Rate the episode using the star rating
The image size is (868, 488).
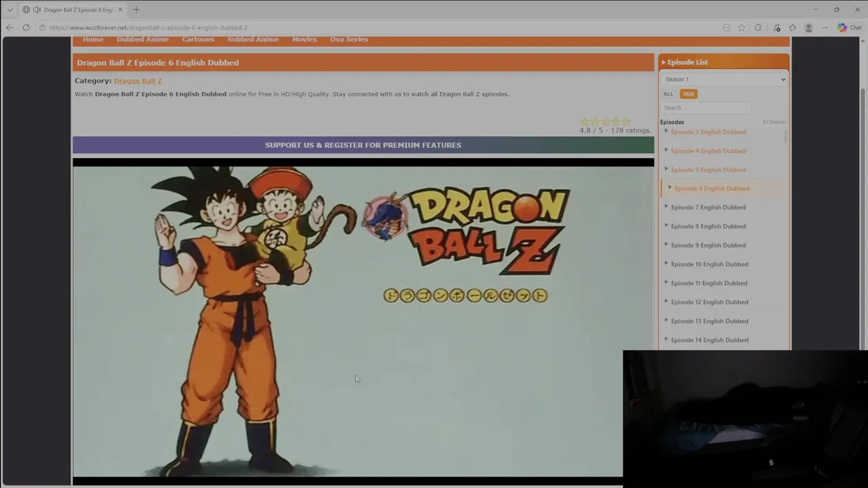606,121
